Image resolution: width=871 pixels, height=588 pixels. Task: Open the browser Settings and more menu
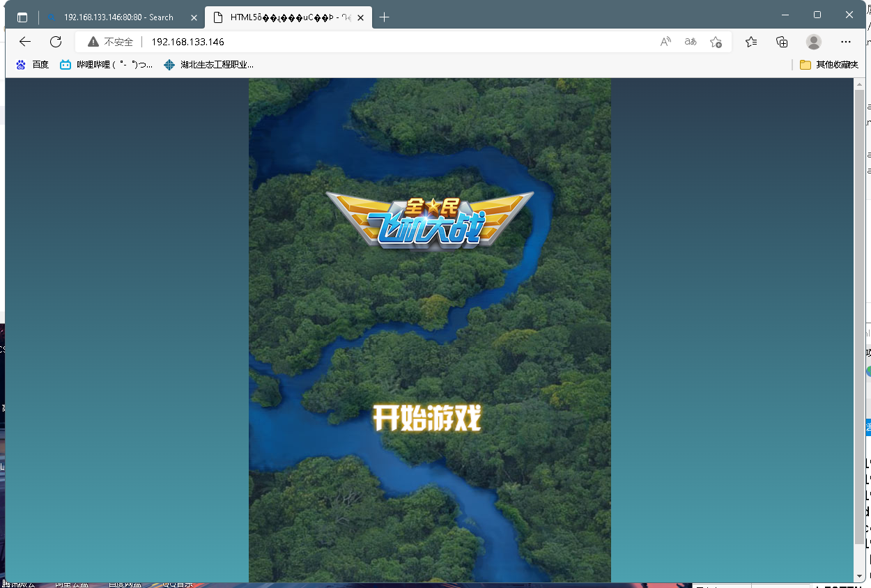pos(846,42)
